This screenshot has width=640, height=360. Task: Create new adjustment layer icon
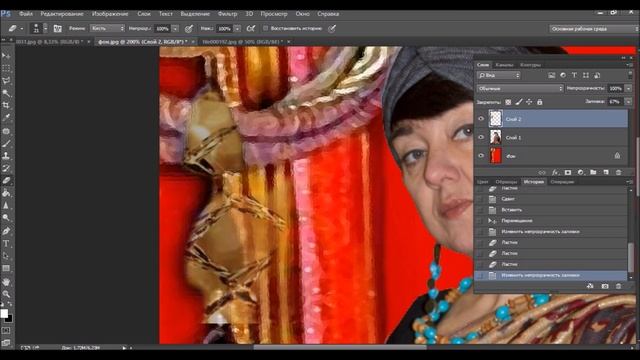click(x=580, y=173)
